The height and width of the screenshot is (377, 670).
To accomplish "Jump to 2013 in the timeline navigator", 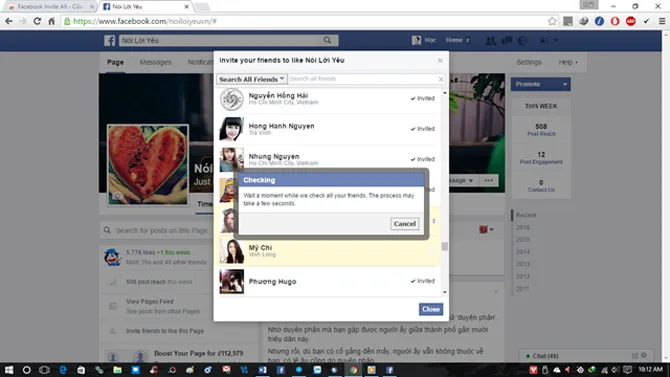I will [x=523, y=264].
